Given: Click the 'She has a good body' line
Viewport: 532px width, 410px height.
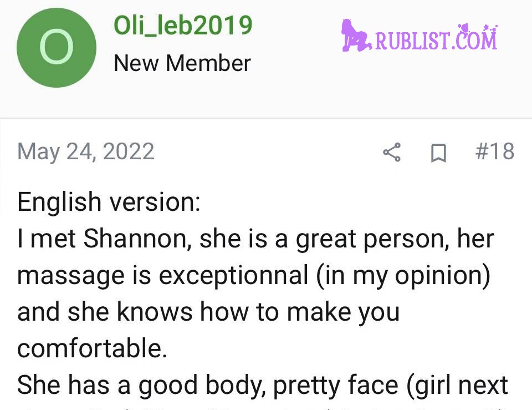Looking at the screenshot, I should (x=141, y=386).
